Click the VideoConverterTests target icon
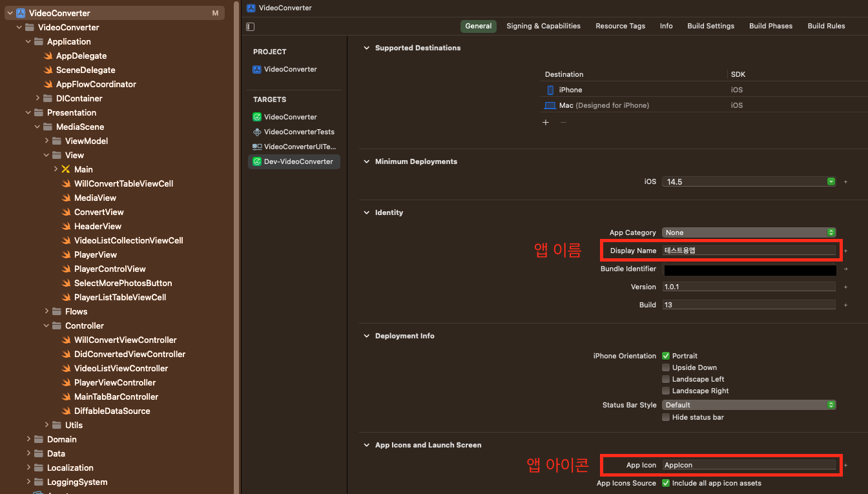The width and height of the screenshot is (868, 494). click(256, 132)
